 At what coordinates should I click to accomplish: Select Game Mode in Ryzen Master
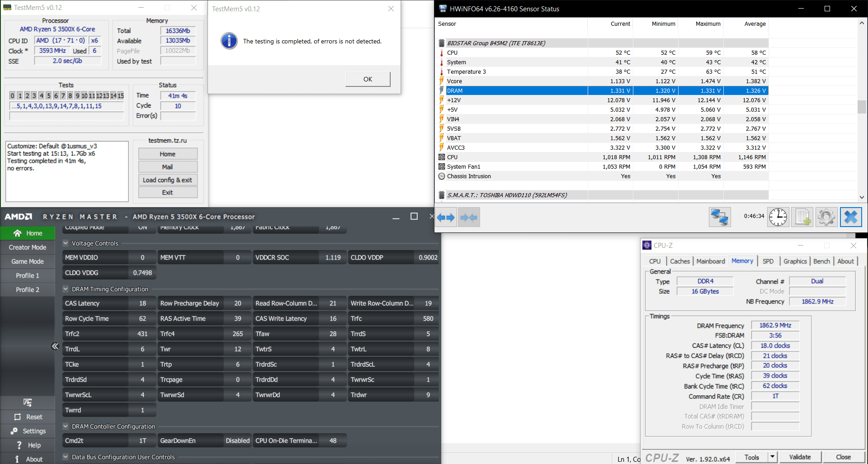click(x=28, y=261)
